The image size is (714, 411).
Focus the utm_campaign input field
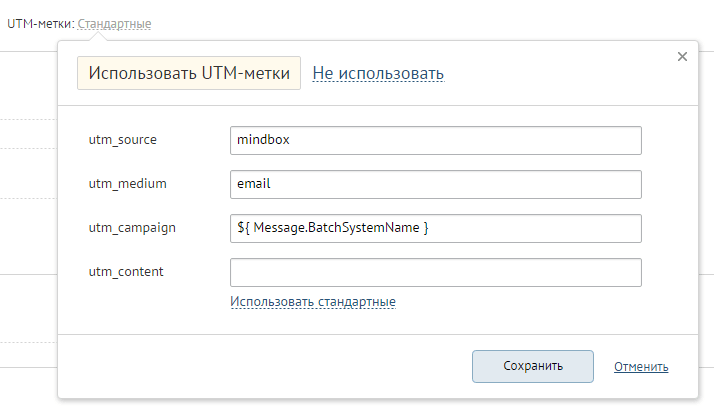435,228
